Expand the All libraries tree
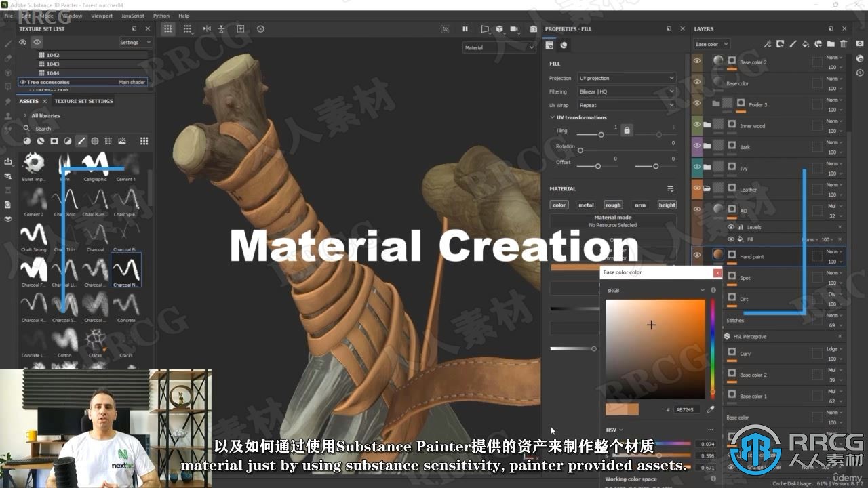Image resolution: width=868 pixels, height=488 pixels. click(x=25, y=115)
